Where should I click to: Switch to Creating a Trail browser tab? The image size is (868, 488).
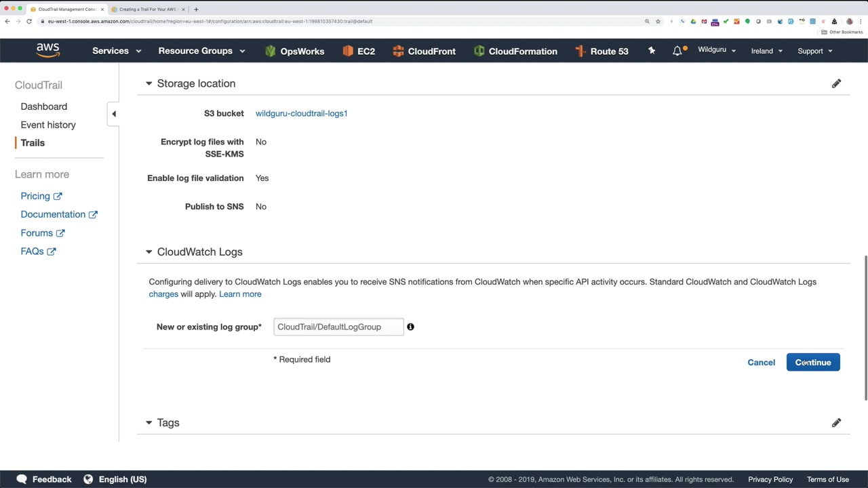click(x=147, y=9)
